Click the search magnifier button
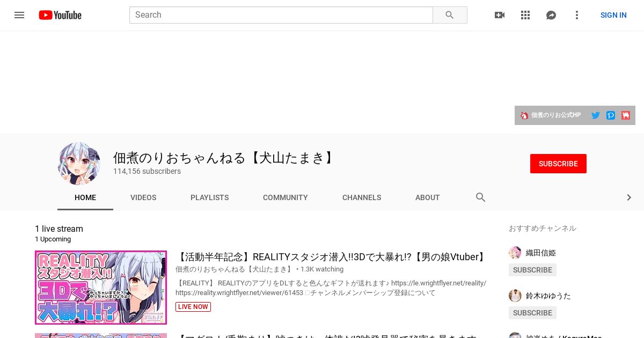644x338 pixels. pos(450,15)
